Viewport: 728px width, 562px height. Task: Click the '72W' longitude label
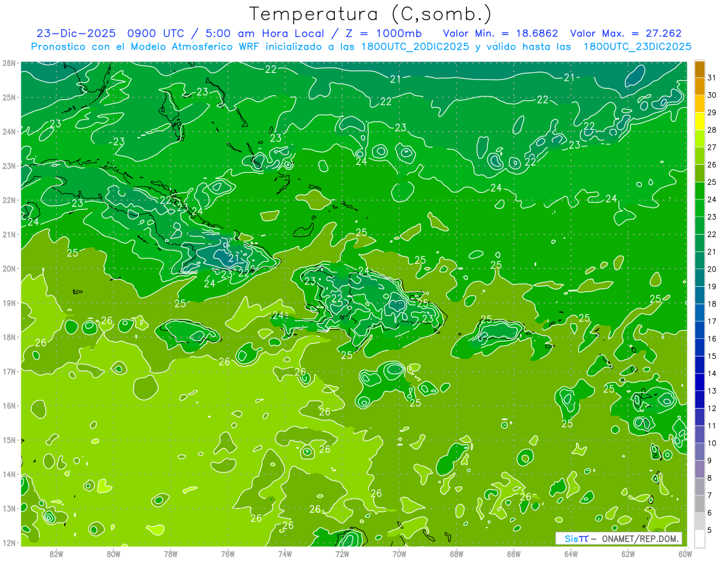pyautogui.click(x=342, y=554)
